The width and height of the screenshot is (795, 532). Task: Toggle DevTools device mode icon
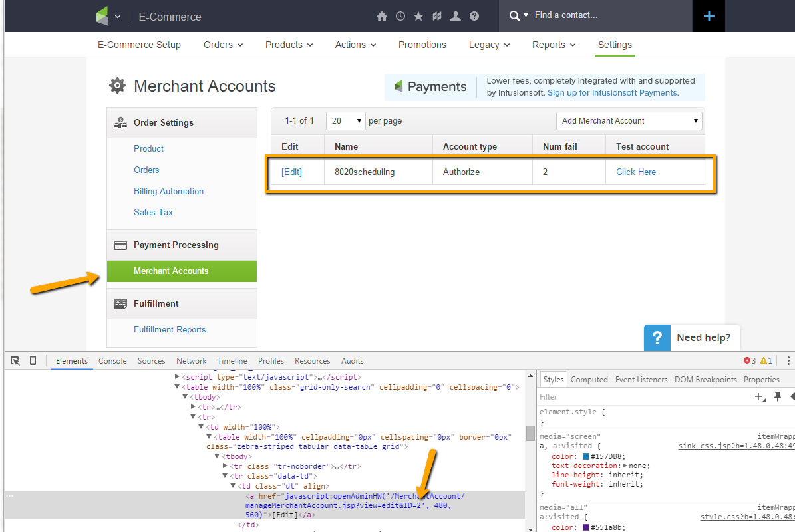click(33, 360)
